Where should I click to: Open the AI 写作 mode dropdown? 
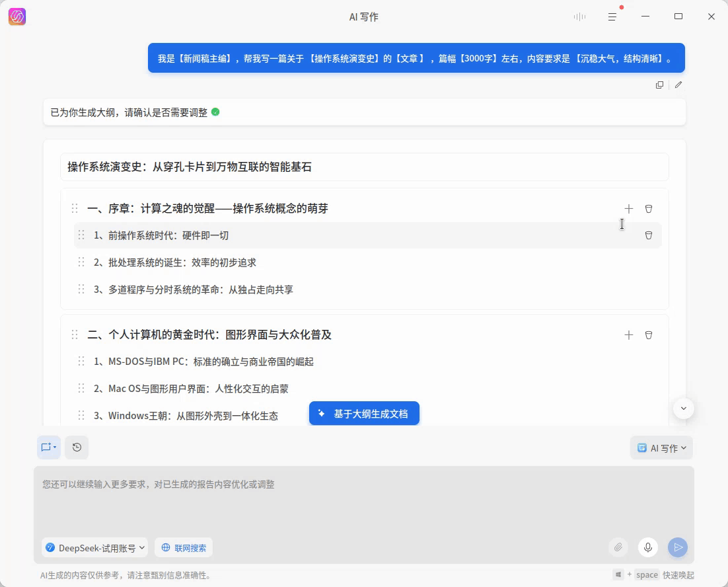661,448
